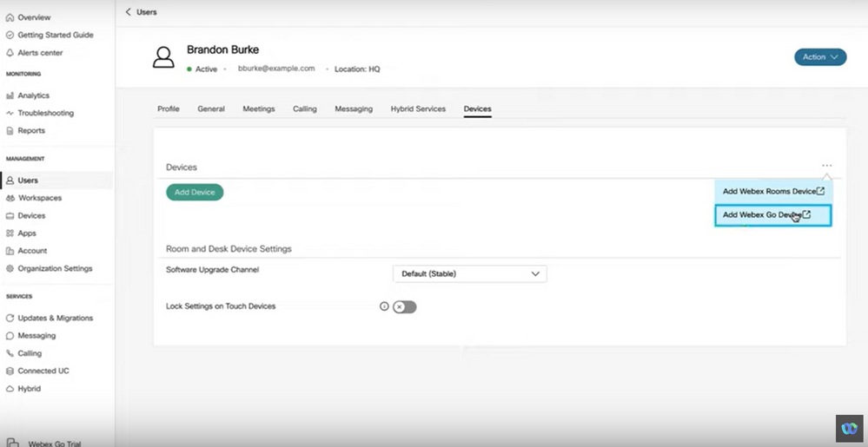Switch to the Messaging tab

pyautogui.click(x=353, y=109)
